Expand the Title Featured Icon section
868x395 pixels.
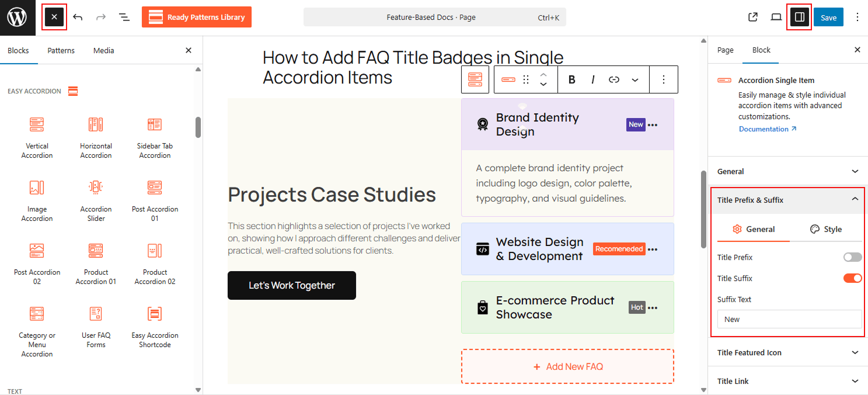[x=787, y=352]
